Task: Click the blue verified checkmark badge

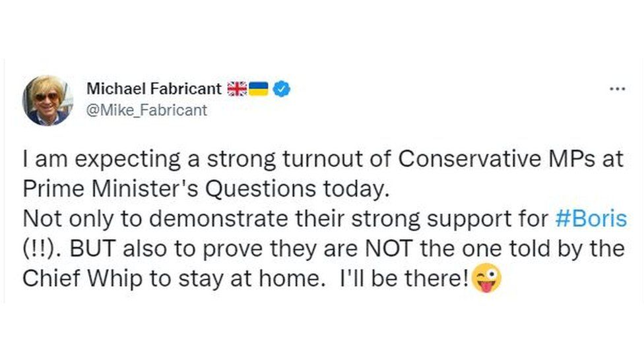Action: click(281, 89)
